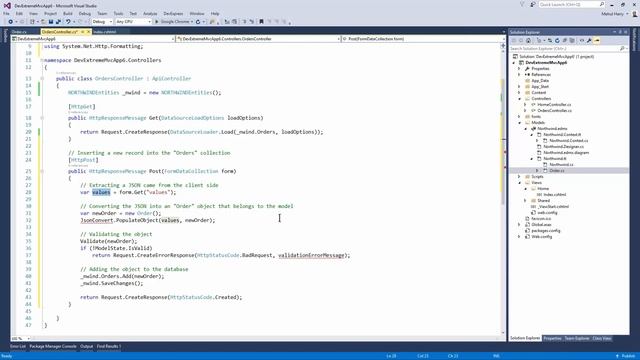This screenshot has height=360, width=640.
Task: Click the Visual Studio logo icon
Action: tap(7, 6)
